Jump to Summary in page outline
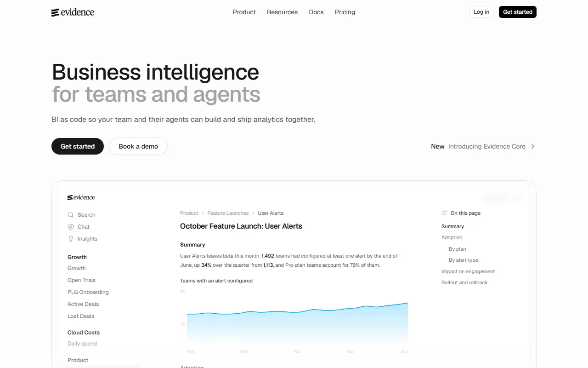588x368 pixels. pyautogui.click(x=452, y=226)
